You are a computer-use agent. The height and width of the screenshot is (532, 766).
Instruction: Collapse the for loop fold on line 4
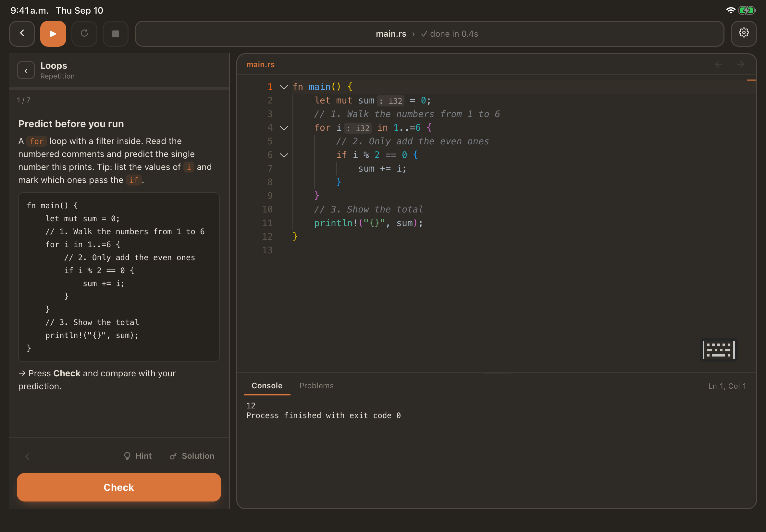point(284,128)
